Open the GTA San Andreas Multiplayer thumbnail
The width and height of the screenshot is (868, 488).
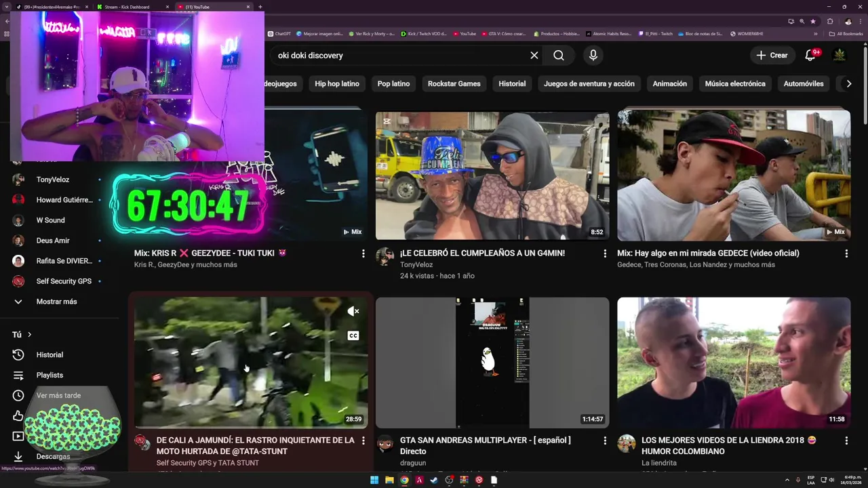(x=492, y=363)
